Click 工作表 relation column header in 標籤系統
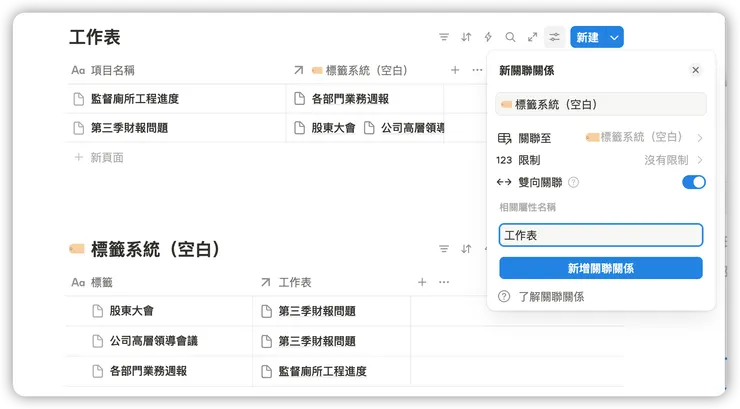 tap(286, 282)
